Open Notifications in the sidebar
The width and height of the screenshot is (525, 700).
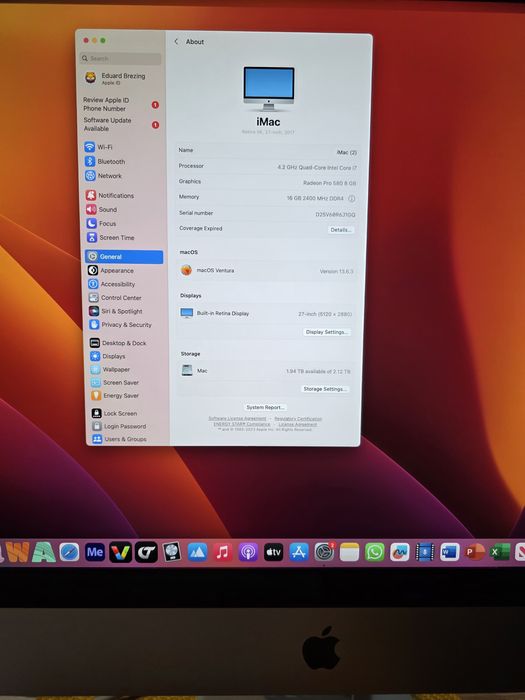(x=110, y=195)
